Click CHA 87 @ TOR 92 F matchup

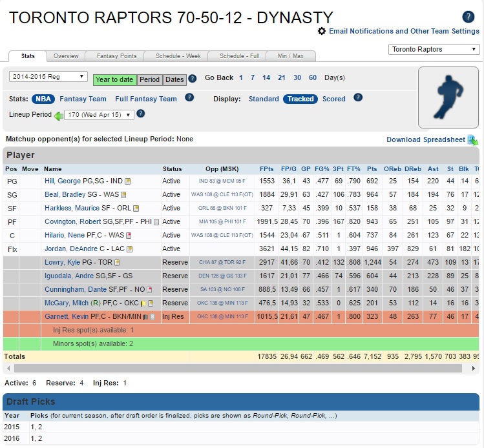coord(222,262)
